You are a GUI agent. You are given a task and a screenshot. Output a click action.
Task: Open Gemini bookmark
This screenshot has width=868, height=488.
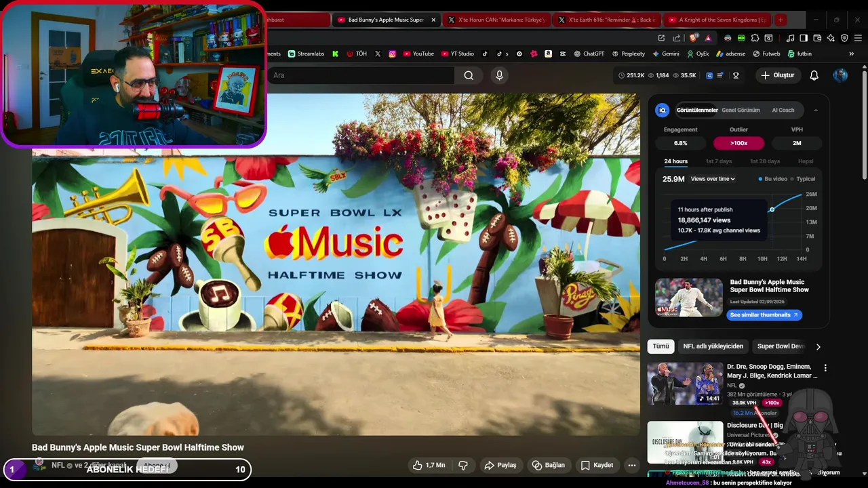[x=665, y=54]
